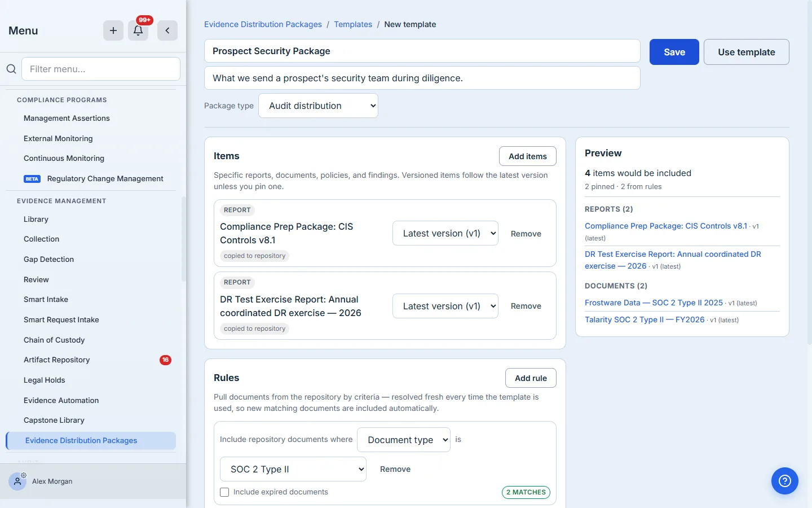Open Talarity SOC 2 Type II FY2026 link
The height and width of the screenshot is (508, 812).
click(x=645, y=319)
